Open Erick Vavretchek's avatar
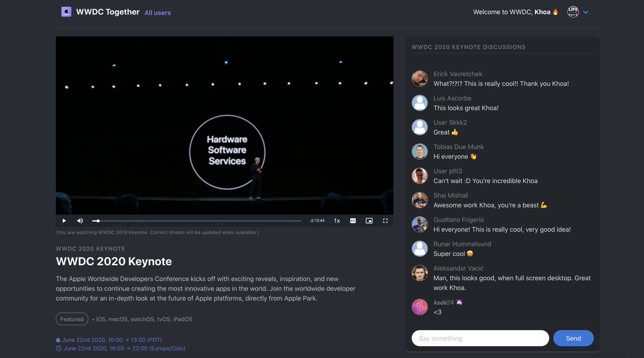644x358 pixels. click(420, 78)
